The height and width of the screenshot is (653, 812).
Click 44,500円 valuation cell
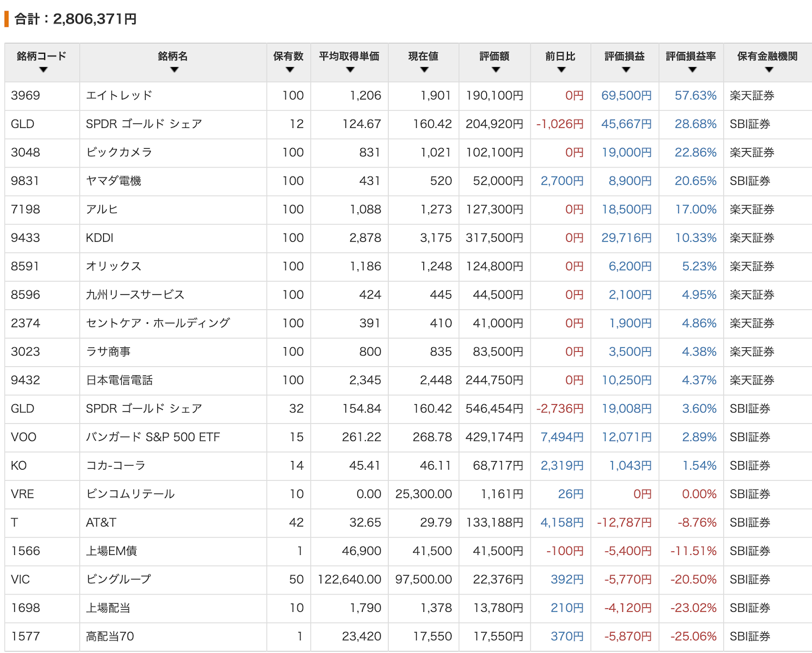[x=498, y=295]
